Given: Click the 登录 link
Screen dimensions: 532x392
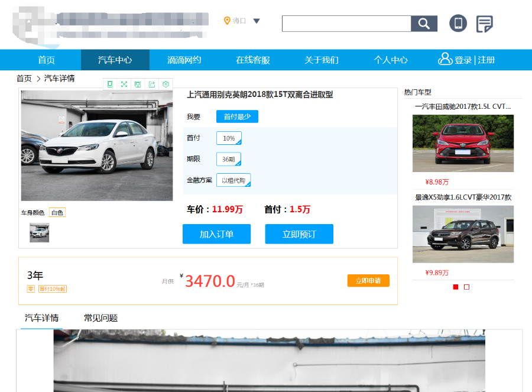Looking at the screenshot, I should pyautogui.click(x=463, y=60).
